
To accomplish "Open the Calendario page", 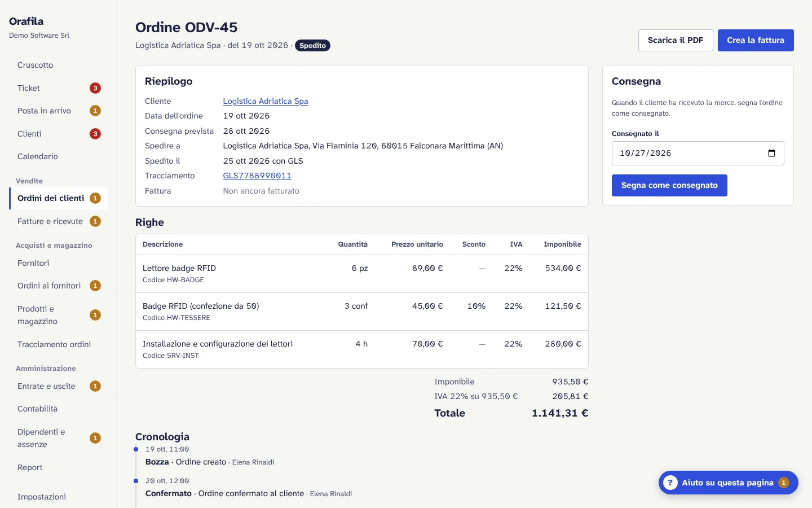I will pyautogui.click(x=59, y=156).
